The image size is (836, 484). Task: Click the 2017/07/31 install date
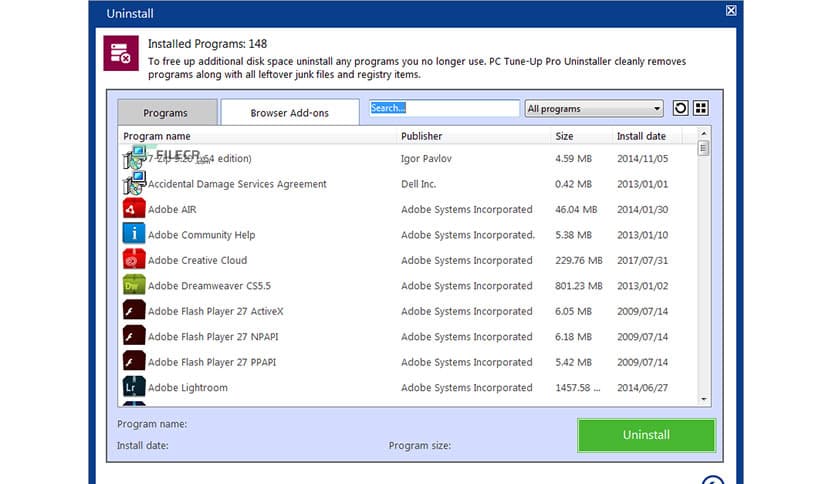pos(642,261)
